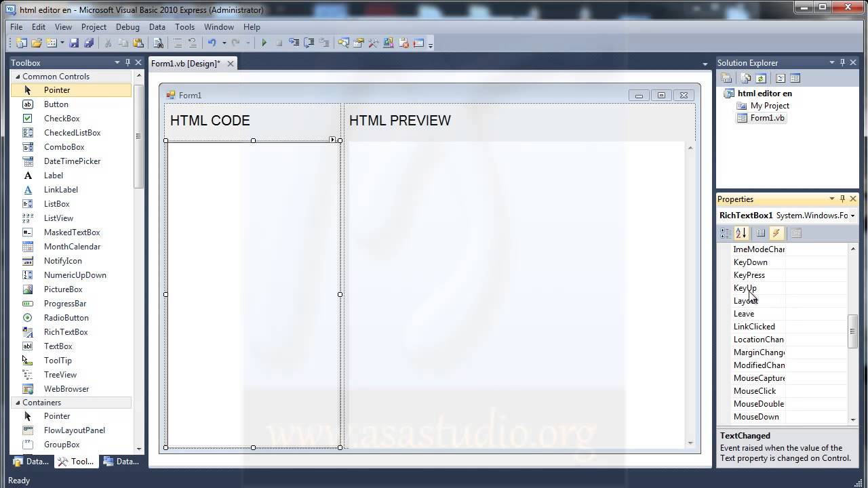Open the Toolbox window position dropdown

tap(117, 62)
